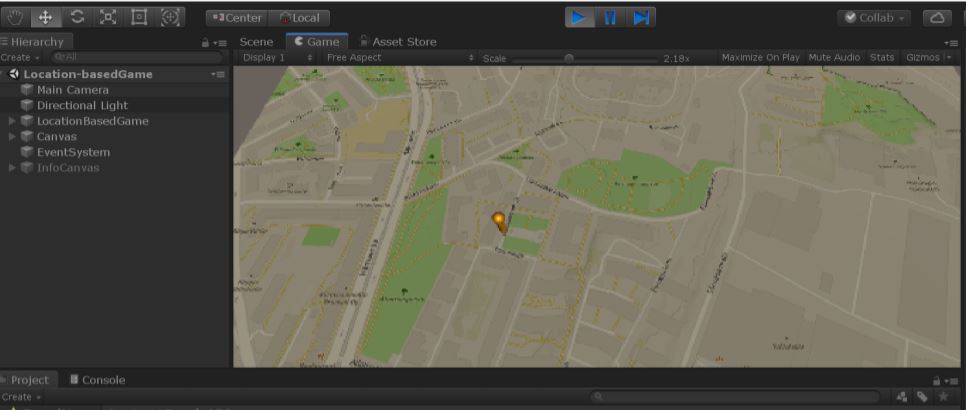Switch to the Project tab
The image size is (966, 410).
(x=29, y=380)
